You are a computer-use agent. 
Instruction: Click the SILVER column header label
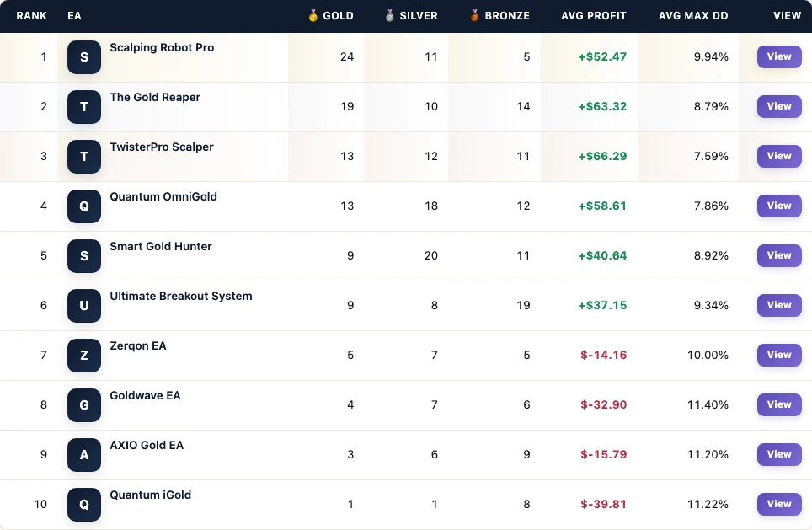(419, 15)
